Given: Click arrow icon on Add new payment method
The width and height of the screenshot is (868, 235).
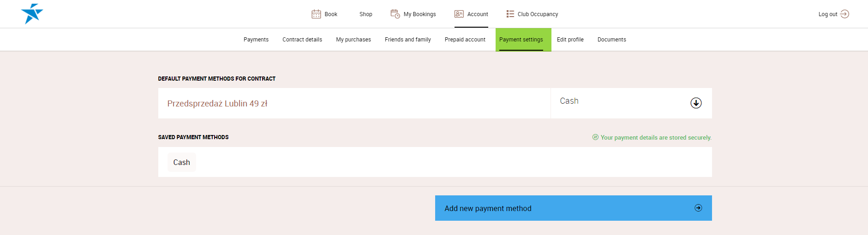Looking at the screenshot, I should coord(698,208).
